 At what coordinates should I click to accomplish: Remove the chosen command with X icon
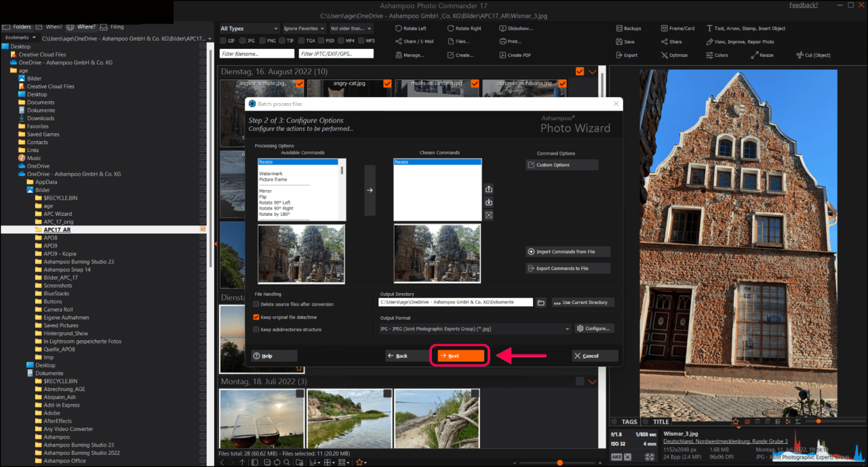[489, 215]
